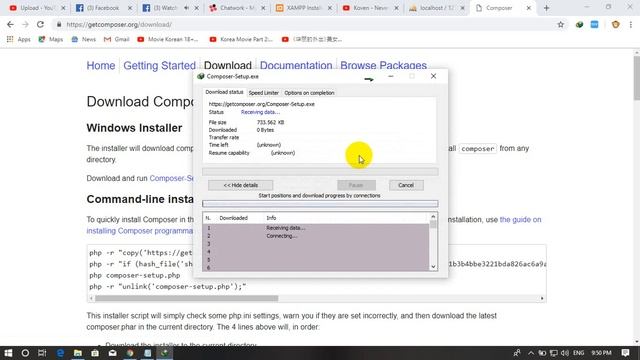Open the IDM taskbar icon
This screenshot has width=640, height=360.
(x=165, y=353)
